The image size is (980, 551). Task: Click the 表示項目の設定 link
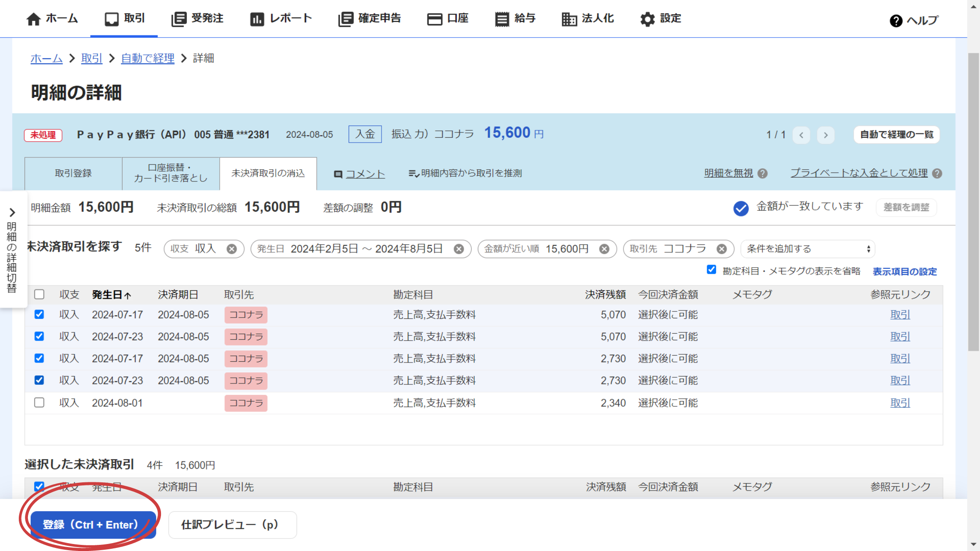tap(904, 272)
